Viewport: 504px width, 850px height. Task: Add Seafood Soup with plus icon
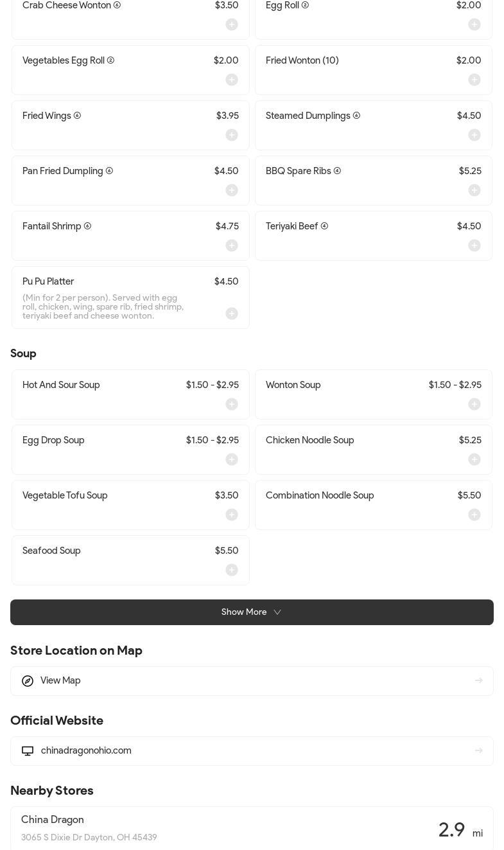click(x=232, y=570)
